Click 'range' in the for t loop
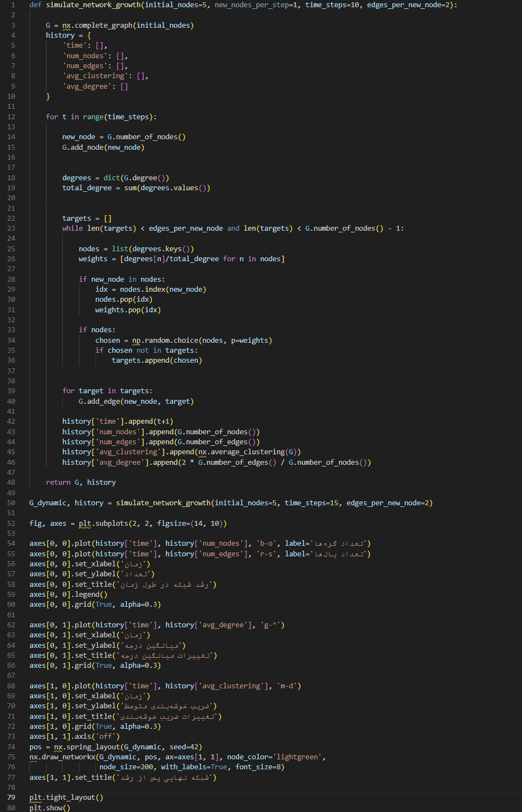The image size is (522, 812). click(93, 117)
